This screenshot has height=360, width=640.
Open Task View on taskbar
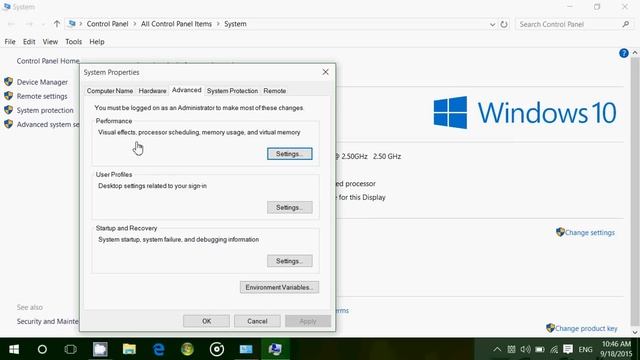(71, 349)
